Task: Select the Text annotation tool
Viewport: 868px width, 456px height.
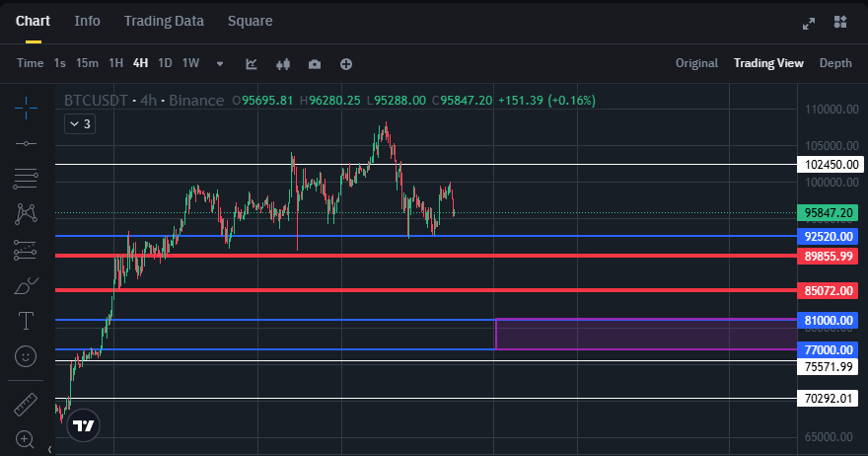Action: coord(26,321)
